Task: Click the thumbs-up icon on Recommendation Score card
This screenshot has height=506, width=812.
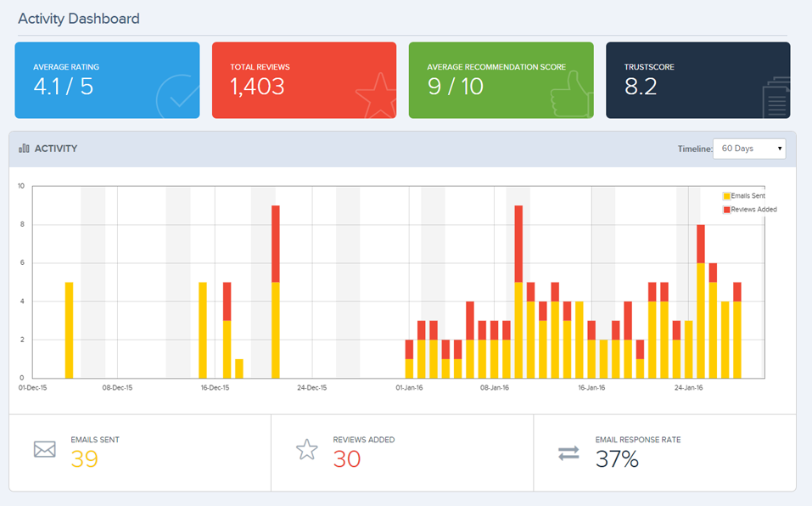Action: pos(570,93)
